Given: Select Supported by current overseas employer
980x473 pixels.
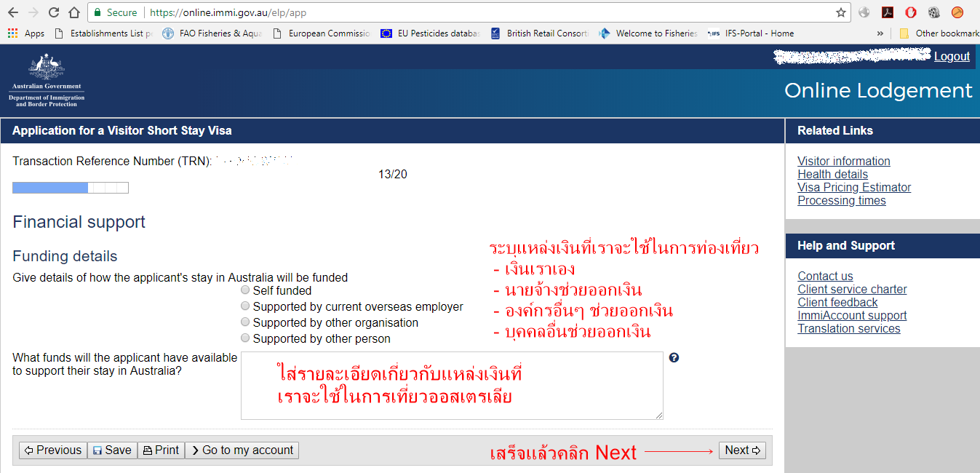Looking at the screenshot, I should coord(245,306).
